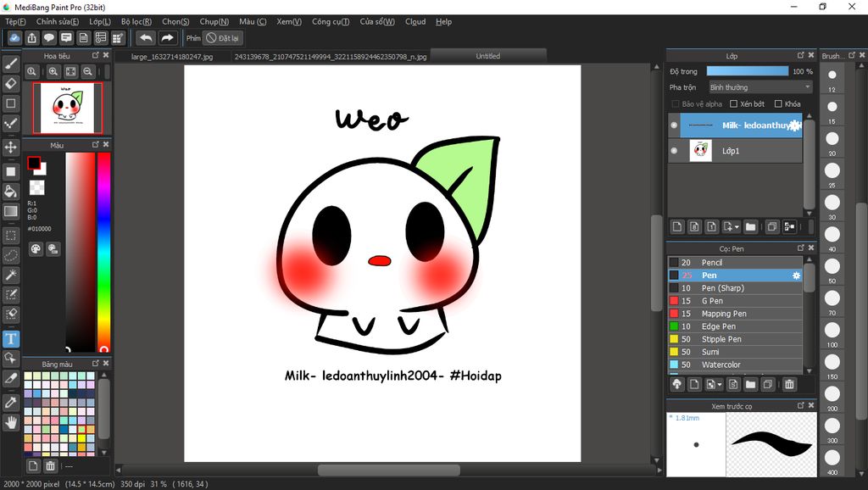Undock the Hoa tiêu navigator panel

click(x=95, y=55)
